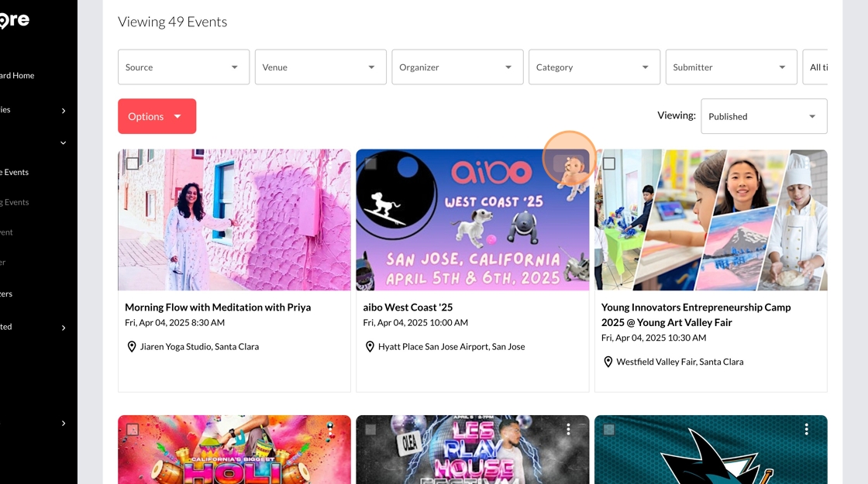Click the Les Play House Festival image
868x484 pixels.
point(473,450)
